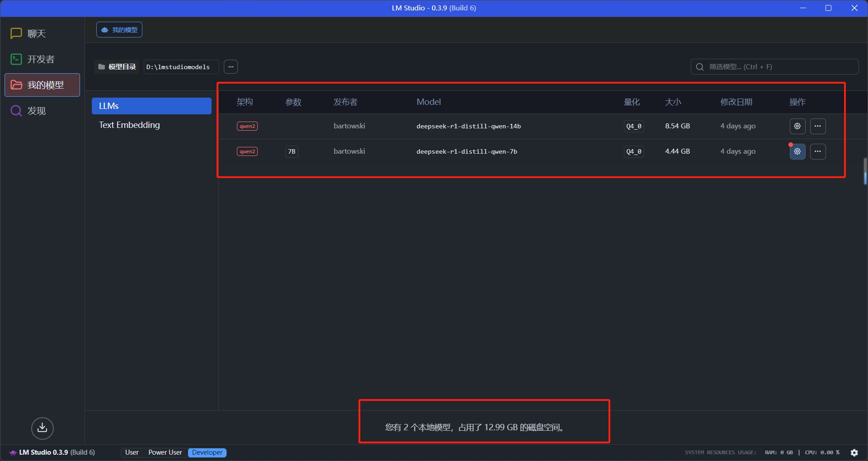Open settings gear for the 14b model

pyautogui.click(x=797, y=127)
